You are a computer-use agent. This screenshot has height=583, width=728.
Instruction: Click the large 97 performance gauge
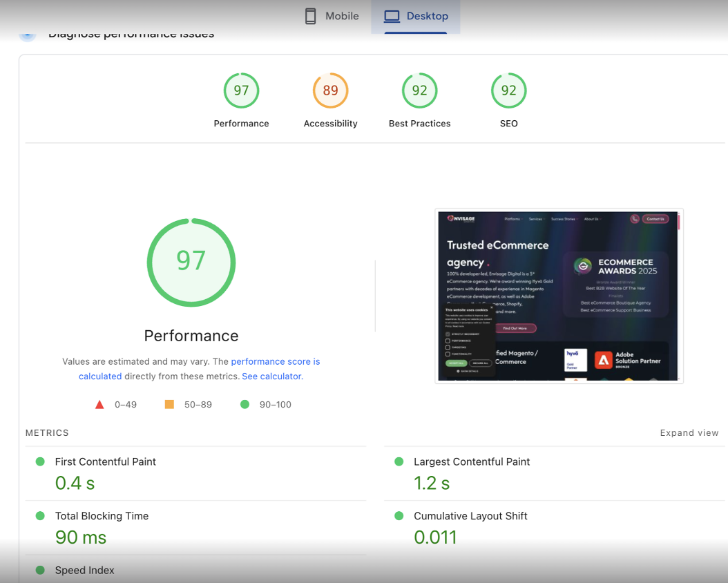191,262
